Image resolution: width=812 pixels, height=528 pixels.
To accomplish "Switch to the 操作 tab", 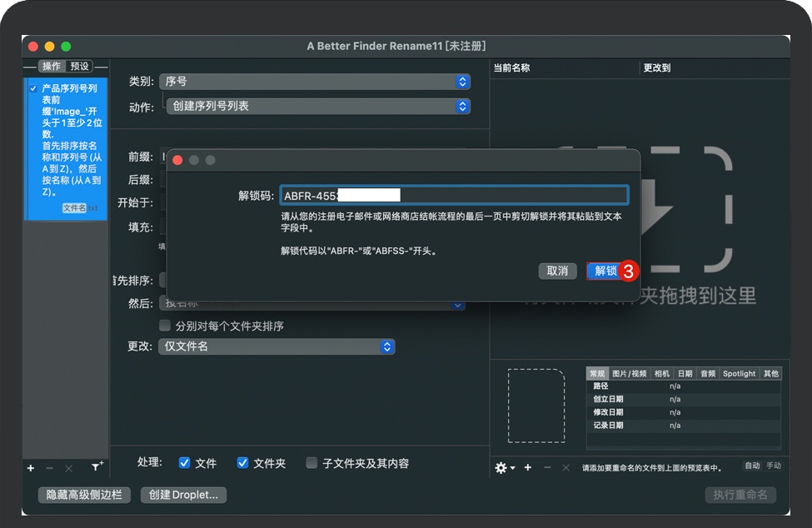I will [x=52, y=67].
